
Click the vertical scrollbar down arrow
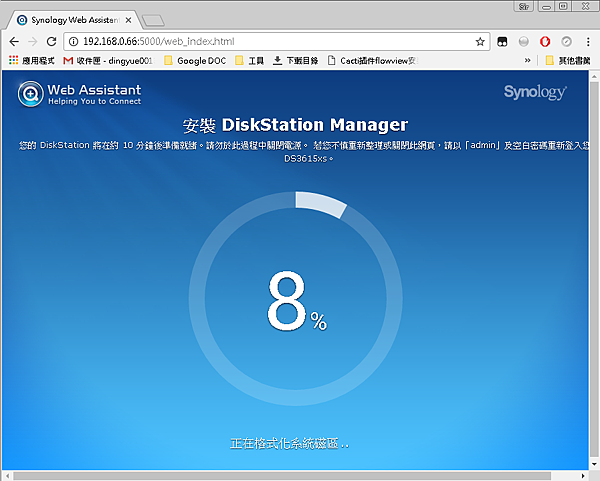click(x=594, y=464)
